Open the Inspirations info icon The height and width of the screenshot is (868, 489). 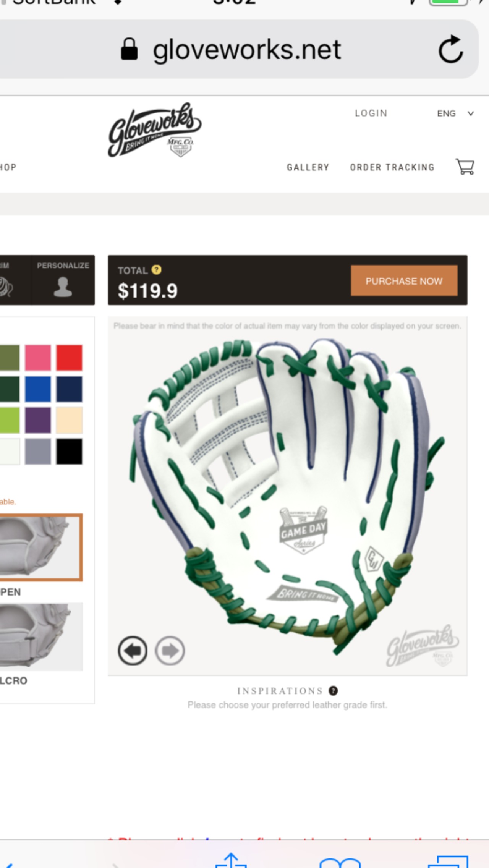[x=333, y=691]
